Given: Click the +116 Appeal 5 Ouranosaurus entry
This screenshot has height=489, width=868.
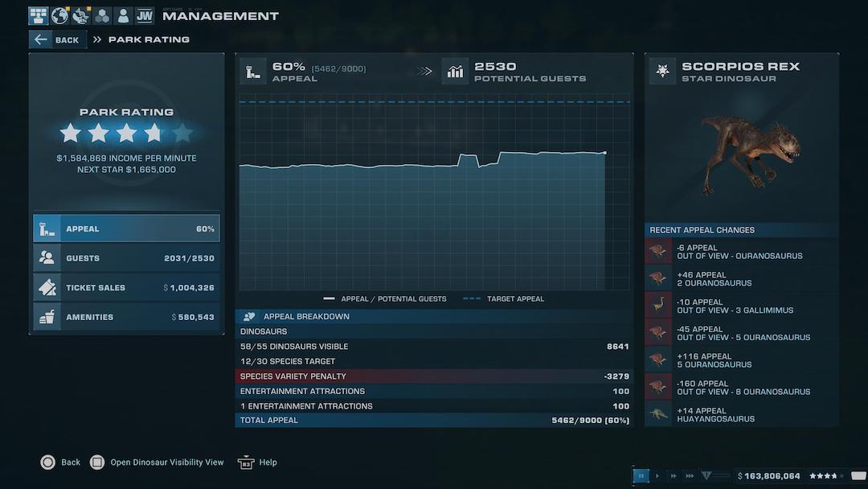Looking at the screenshot, I should 741,360.
